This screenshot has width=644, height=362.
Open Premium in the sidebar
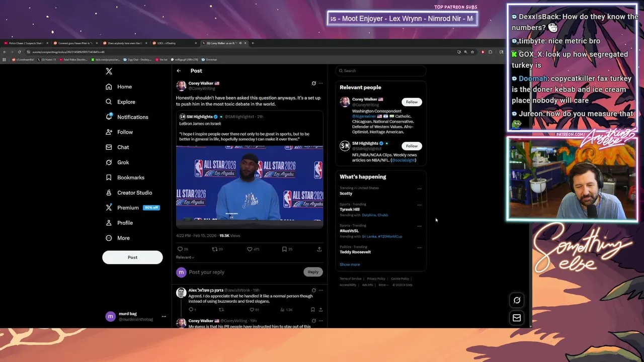tap(132, 207)
